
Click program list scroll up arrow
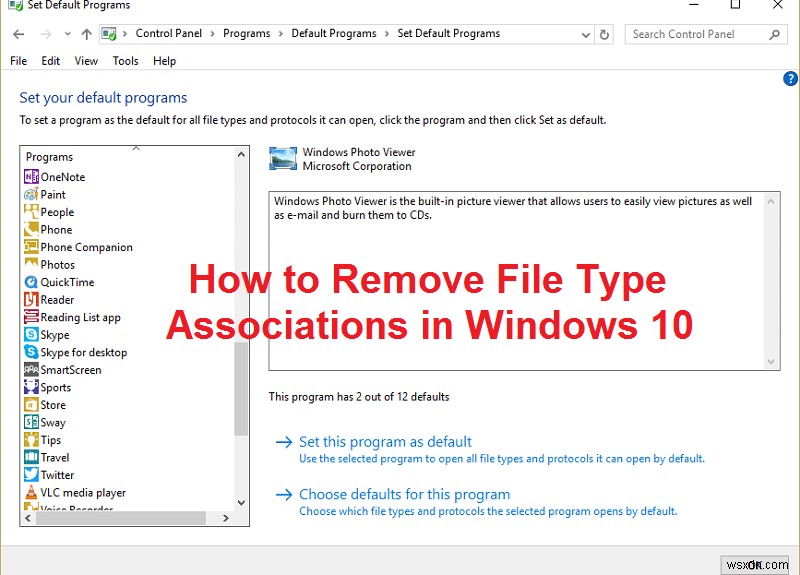pos(241,154)
